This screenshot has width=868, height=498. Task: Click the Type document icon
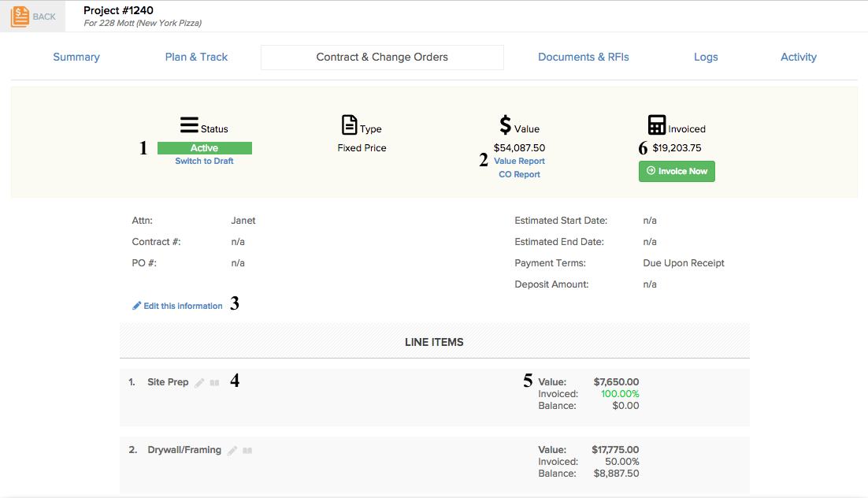(349, 124)
